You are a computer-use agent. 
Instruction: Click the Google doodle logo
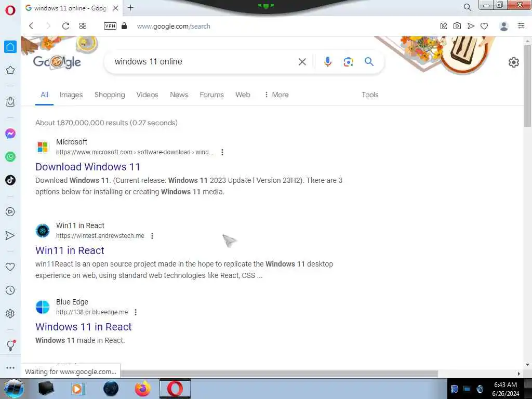(x=57, y=62)
